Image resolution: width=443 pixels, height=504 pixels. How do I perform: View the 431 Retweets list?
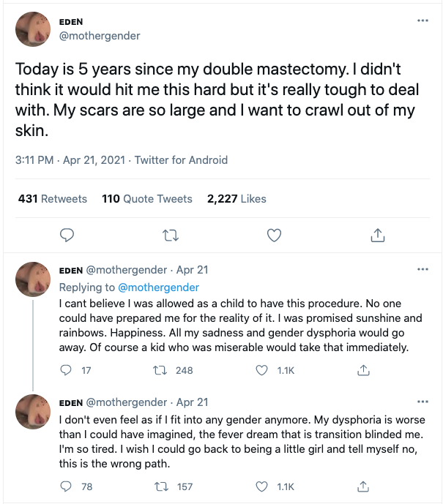click(x=52, y=198)
